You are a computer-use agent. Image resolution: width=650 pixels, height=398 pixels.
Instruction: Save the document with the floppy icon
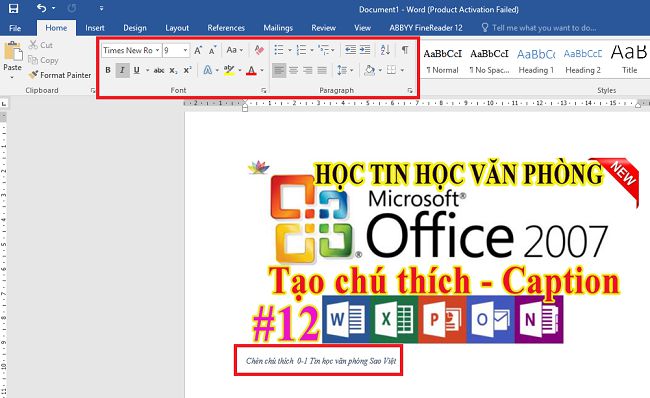point(13,8)
